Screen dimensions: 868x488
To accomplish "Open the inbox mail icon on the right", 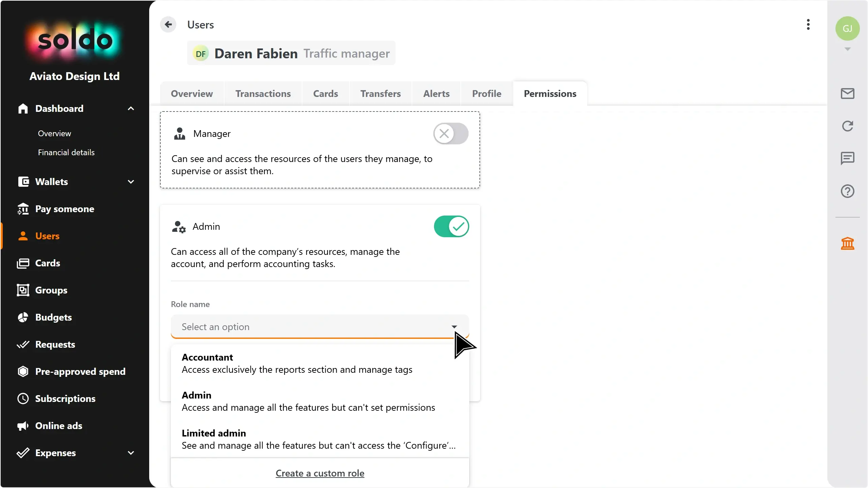I will (847, 94).
